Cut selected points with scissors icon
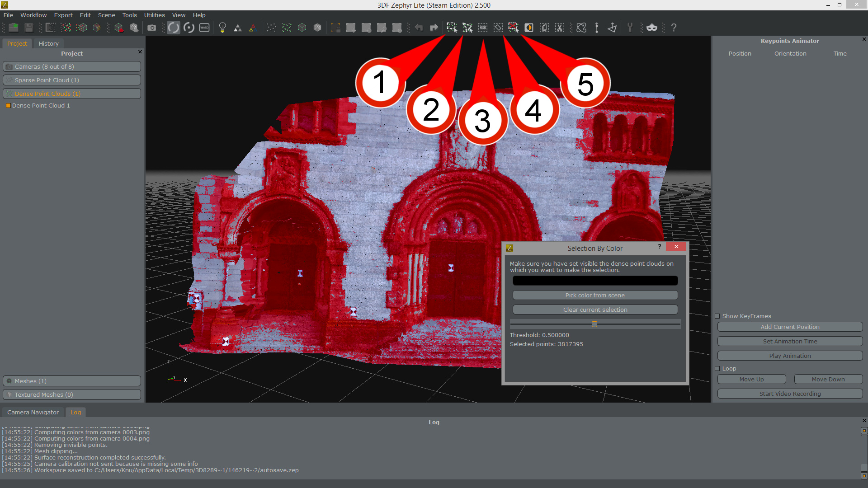The height and width of the screenshot is (488, 868). [560, 28]
